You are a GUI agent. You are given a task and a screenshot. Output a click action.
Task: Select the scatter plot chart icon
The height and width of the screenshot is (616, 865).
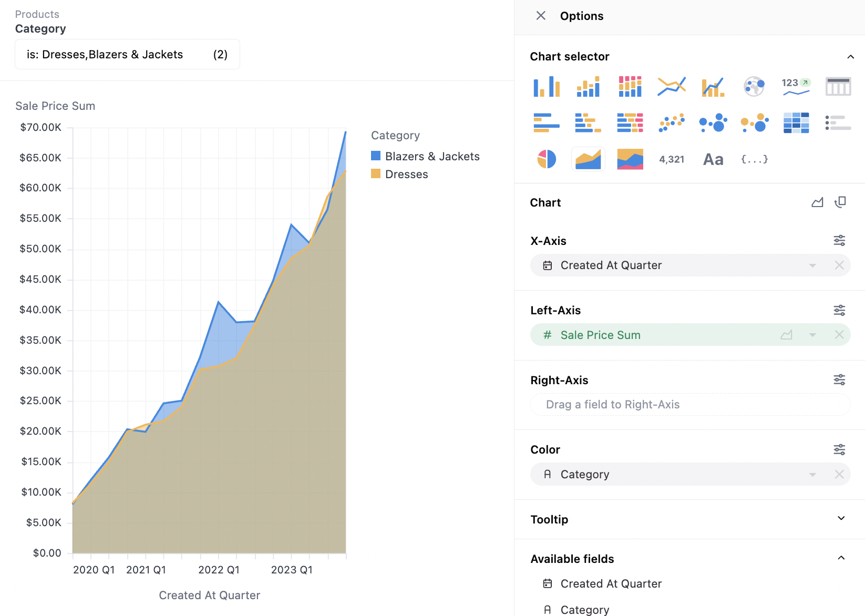click(x=672, y=122)
